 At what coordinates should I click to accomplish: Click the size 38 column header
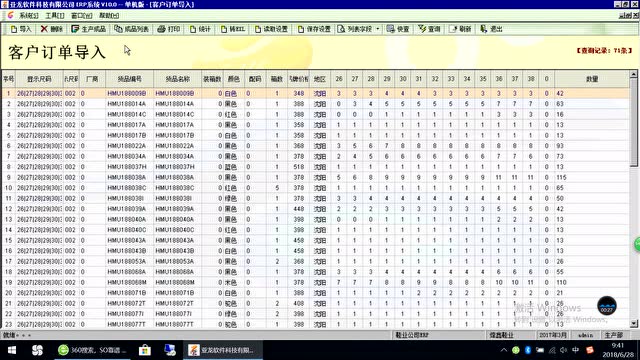click(531, 79)
